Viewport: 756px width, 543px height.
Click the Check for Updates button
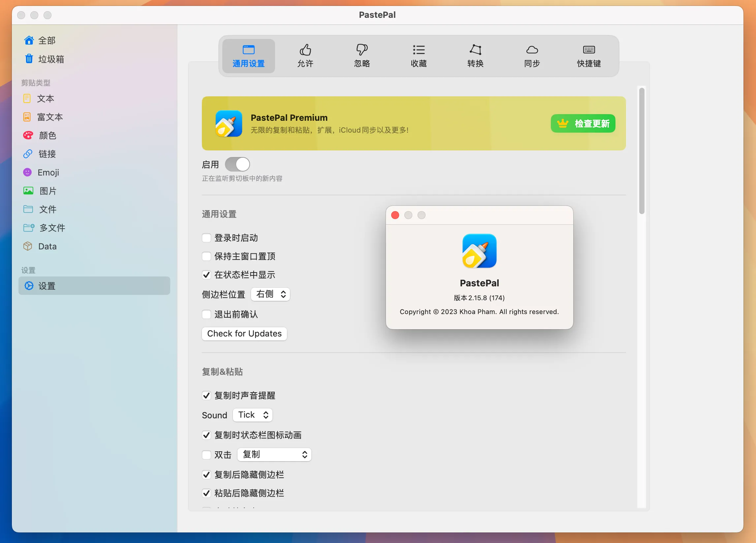click(x=244, y=333)
